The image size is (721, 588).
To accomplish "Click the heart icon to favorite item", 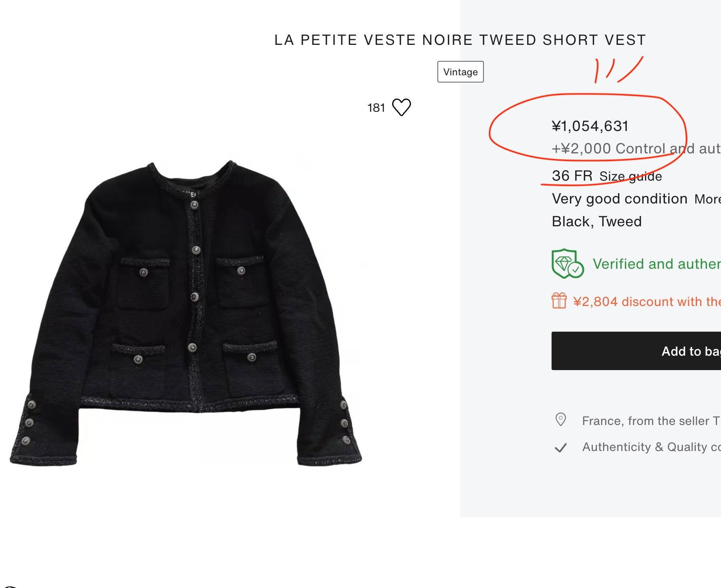I will pyautogui.click(x=401, y=107).
